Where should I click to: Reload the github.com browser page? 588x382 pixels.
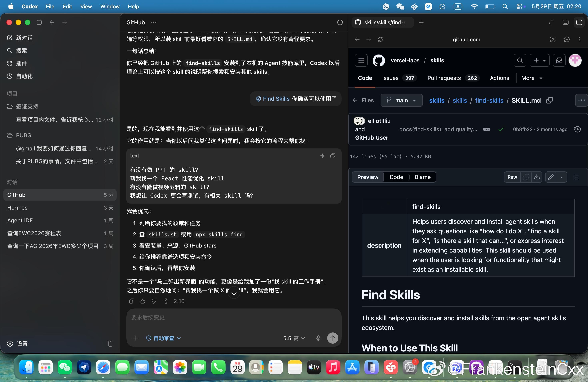pos(380,40)
